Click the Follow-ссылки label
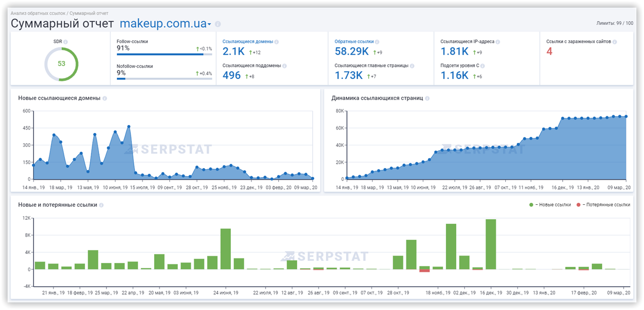 pyautogui.click(x=132, y=42)
